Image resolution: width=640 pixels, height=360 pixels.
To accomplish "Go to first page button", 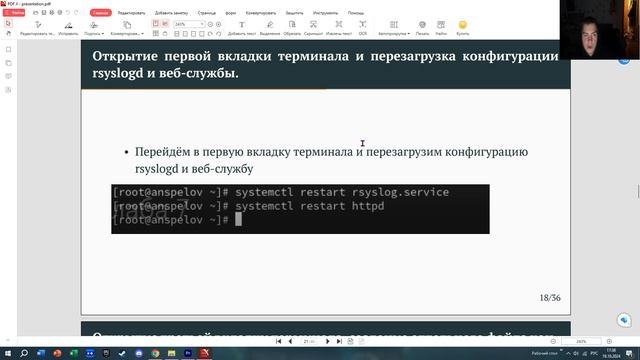I will coord(278,341).
